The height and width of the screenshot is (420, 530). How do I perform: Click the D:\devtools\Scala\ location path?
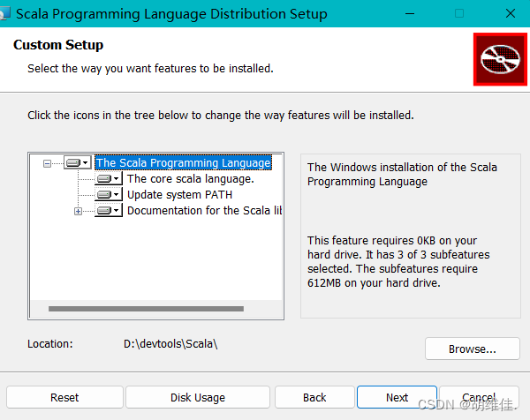pyautogui.click(x=170, y=344)
